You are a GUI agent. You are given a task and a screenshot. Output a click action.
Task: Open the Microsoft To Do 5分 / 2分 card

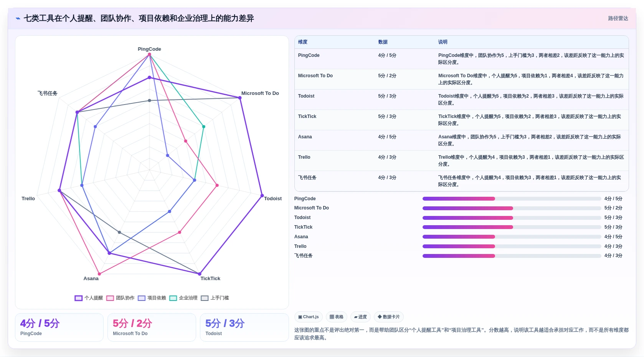[x=152, y=327]
